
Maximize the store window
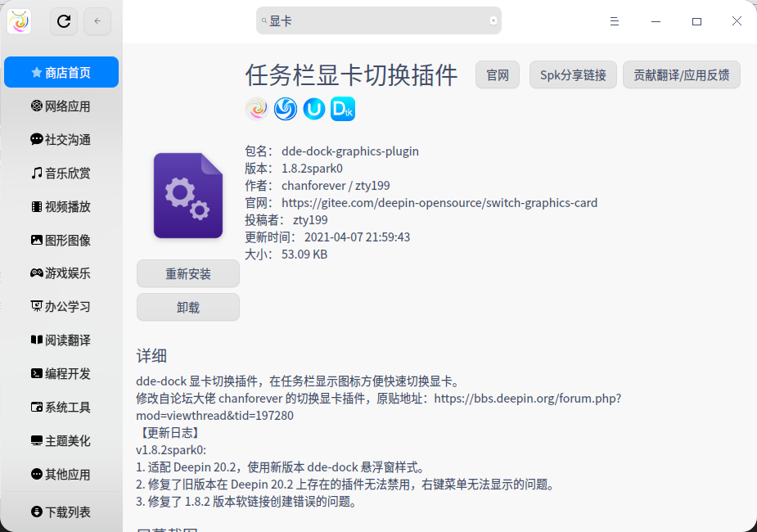(696, 21)
